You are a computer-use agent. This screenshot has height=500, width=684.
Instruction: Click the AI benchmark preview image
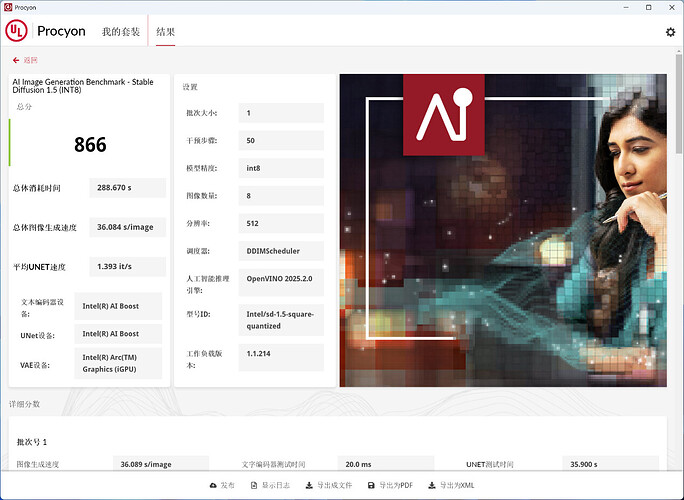point(507,230)
